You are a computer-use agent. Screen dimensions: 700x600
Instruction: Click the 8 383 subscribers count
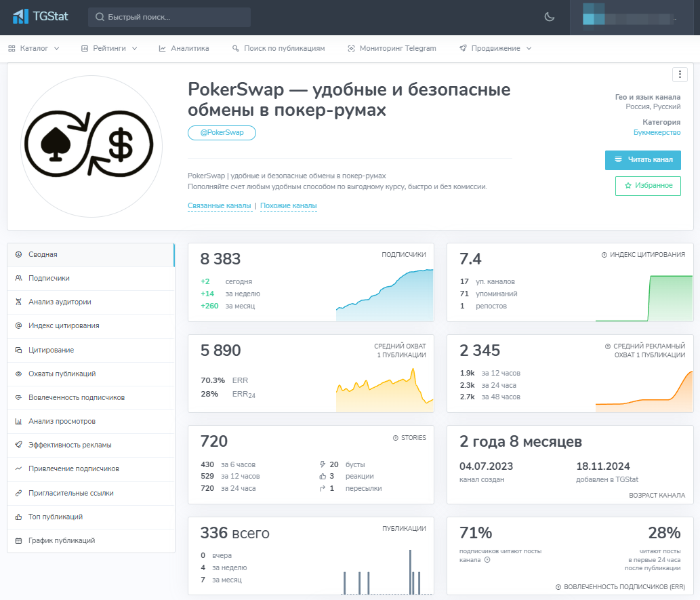click(220, 259)
